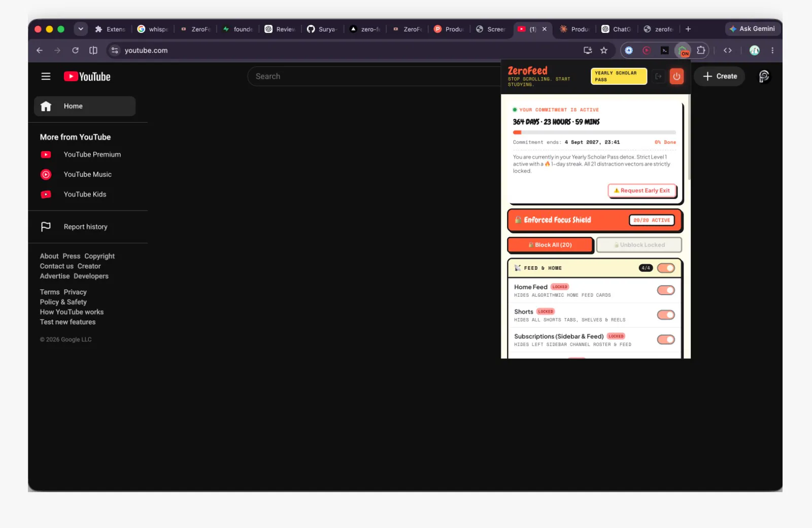Click the YouTube Search field
This screenshot has height=528, width=812.
(374, 77)
